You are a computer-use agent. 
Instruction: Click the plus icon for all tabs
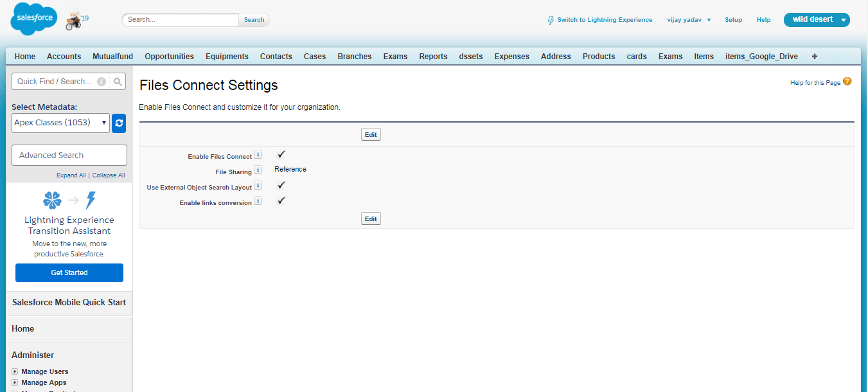815,57
